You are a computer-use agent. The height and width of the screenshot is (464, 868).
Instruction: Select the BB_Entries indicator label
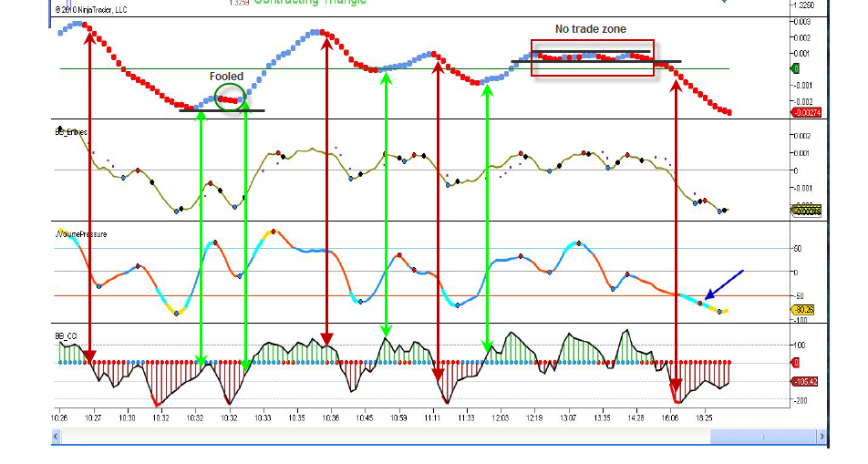pyautogui.click(x=71, y=132)
